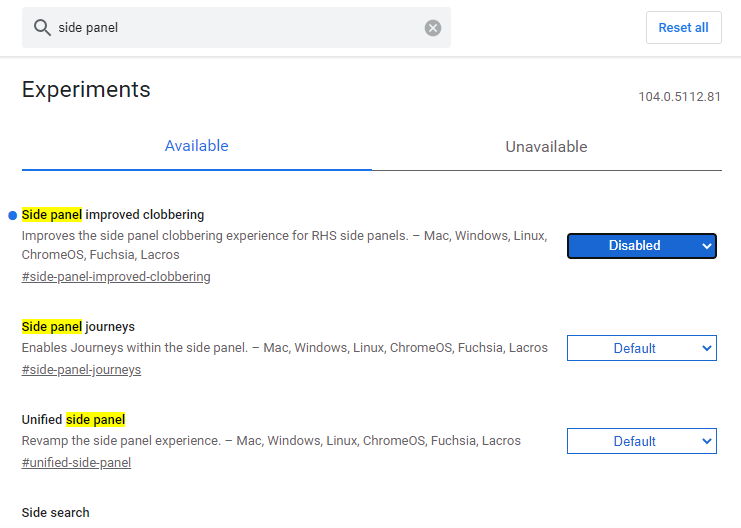The height and width of the screenshot is (528, 741).
Task: Open the Side panel journeys Default dropdown
Action: click(x=642, y=348)
